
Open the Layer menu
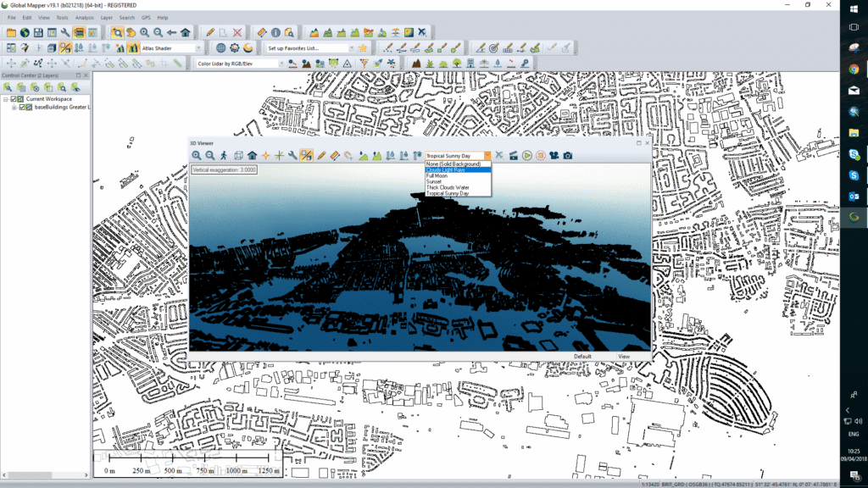click(106, 18)
